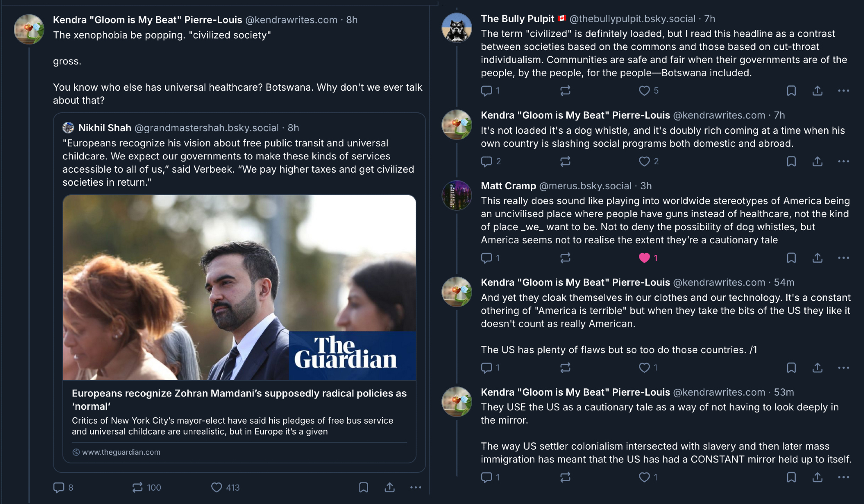
Task: Open more options on Matt Cramp's reply
Action: (843, 258)
